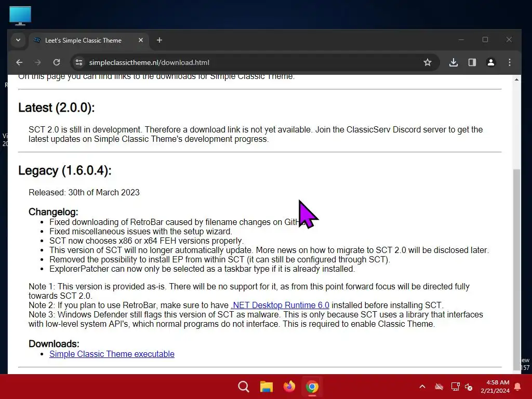Open the clock showing 4:58 AM
532x399 pixels.
(495, 387)
